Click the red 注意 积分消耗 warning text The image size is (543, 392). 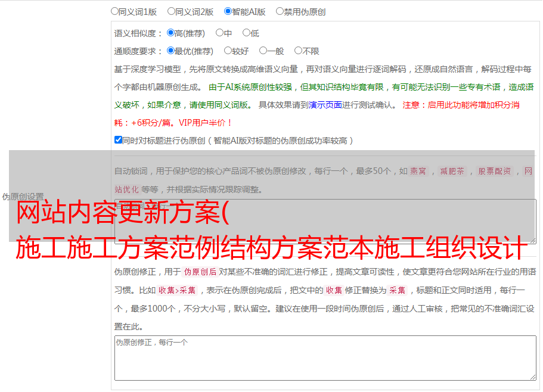317,114
